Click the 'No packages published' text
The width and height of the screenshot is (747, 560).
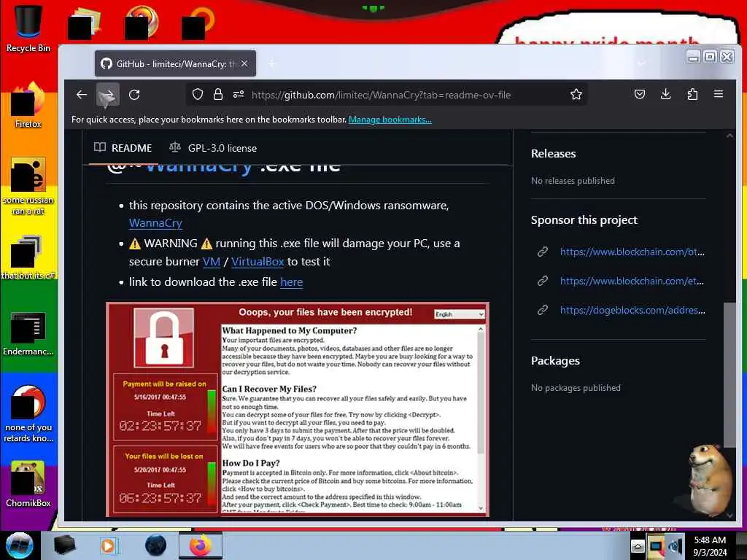pyautogui.click(x=576, y=388)
